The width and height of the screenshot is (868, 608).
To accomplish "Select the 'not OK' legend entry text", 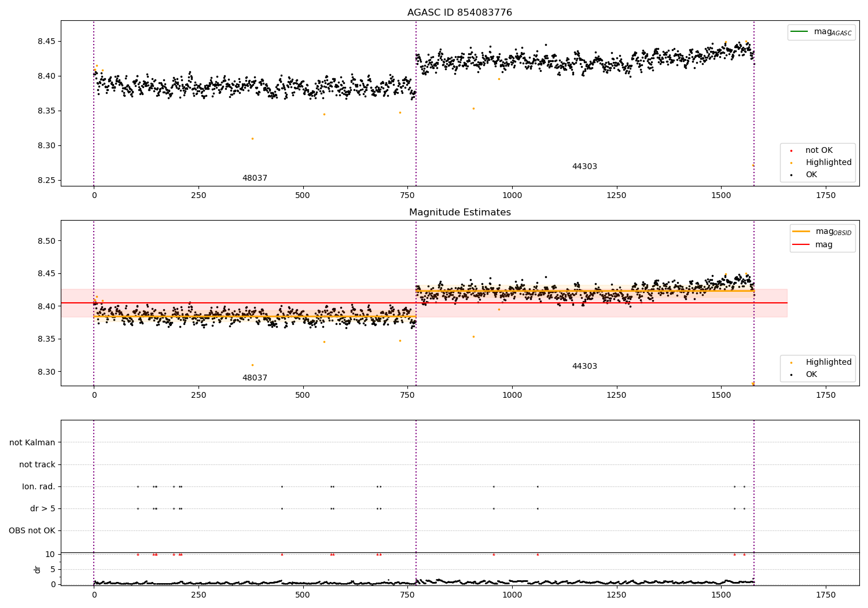I will coord(819,151).
